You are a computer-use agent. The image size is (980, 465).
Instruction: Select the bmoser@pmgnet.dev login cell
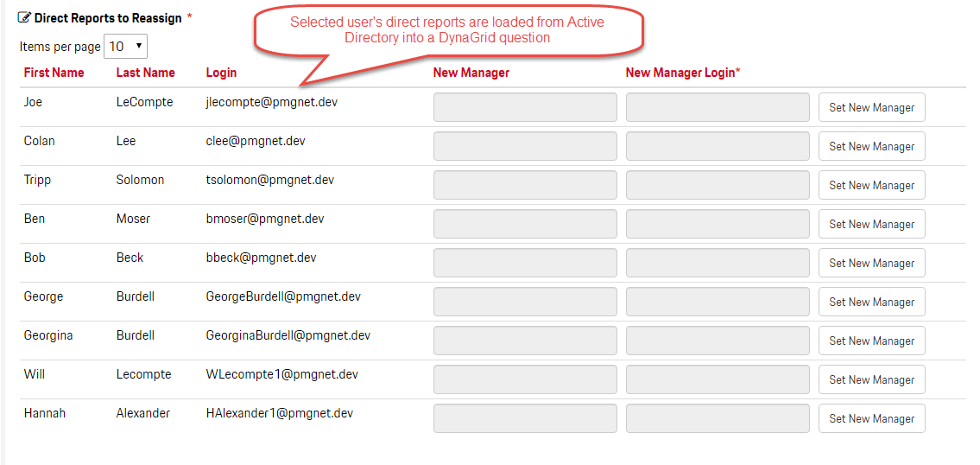[265, 219]
